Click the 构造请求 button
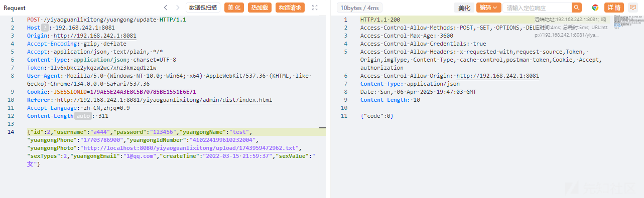The image size is (644, 198). coord(290,8)
